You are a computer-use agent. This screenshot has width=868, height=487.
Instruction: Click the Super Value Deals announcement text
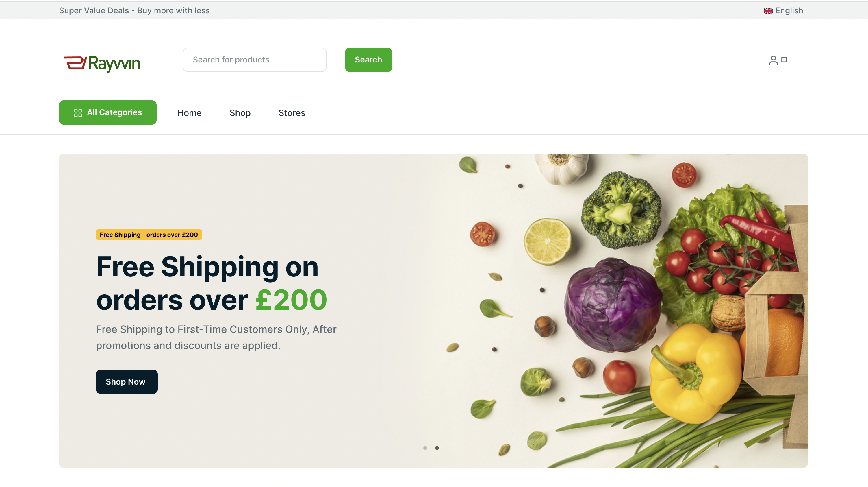tap(134, 10)
